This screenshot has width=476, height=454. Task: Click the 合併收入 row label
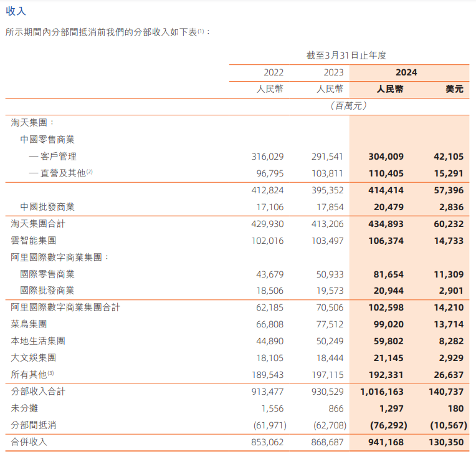pos(29,442)
